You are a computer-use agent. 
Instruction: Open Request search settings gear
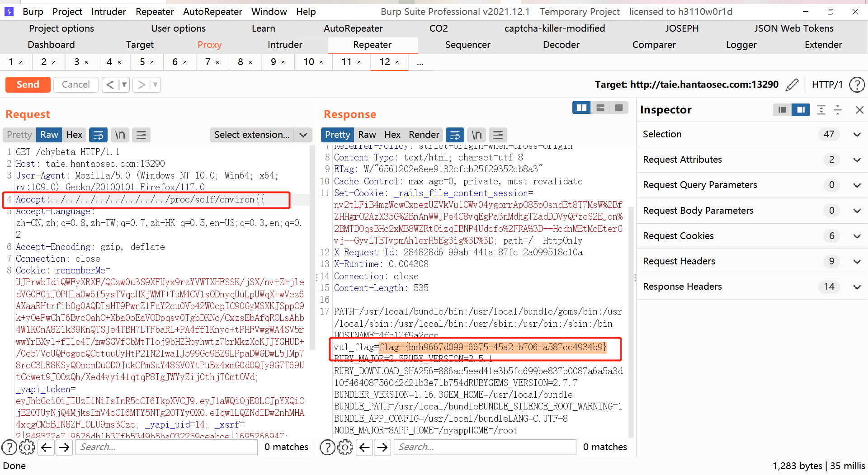tap(27, 447)
